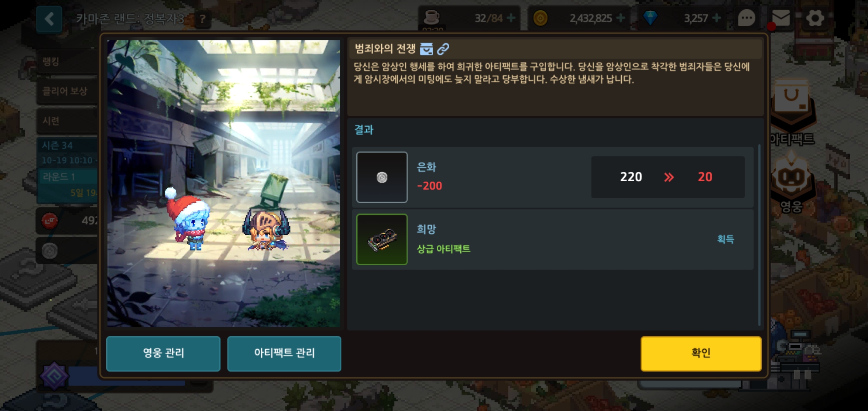Tap the back arrow icon
The image size is (868, 411).
(49, 19)
